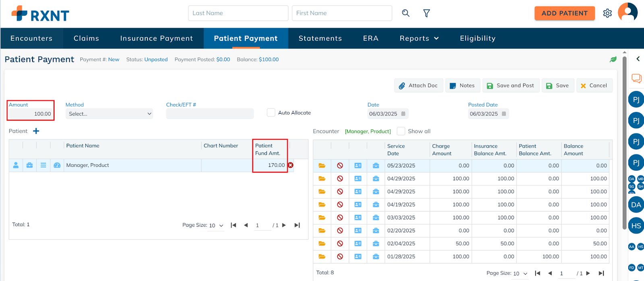Click the search magnifier icon
This screenshot has width=644, height=281.
click(406, 13)
